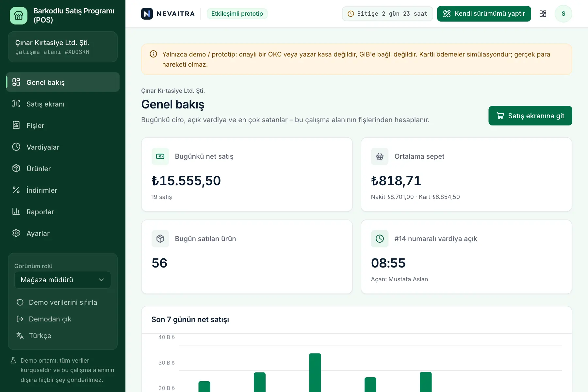Click the POS storefront logo icon
The height and width of the screenshot is (392, 588).
(19, 15)
